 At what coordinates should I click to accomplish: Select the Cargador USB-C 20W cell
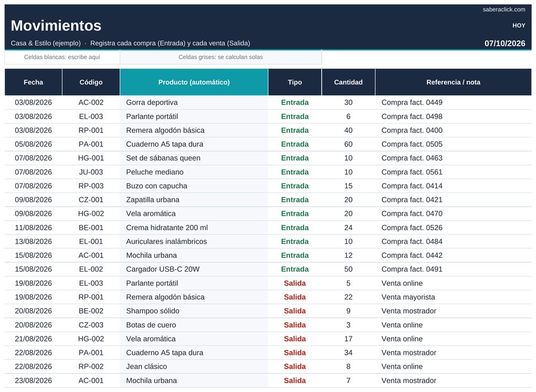tap(194, 269)
